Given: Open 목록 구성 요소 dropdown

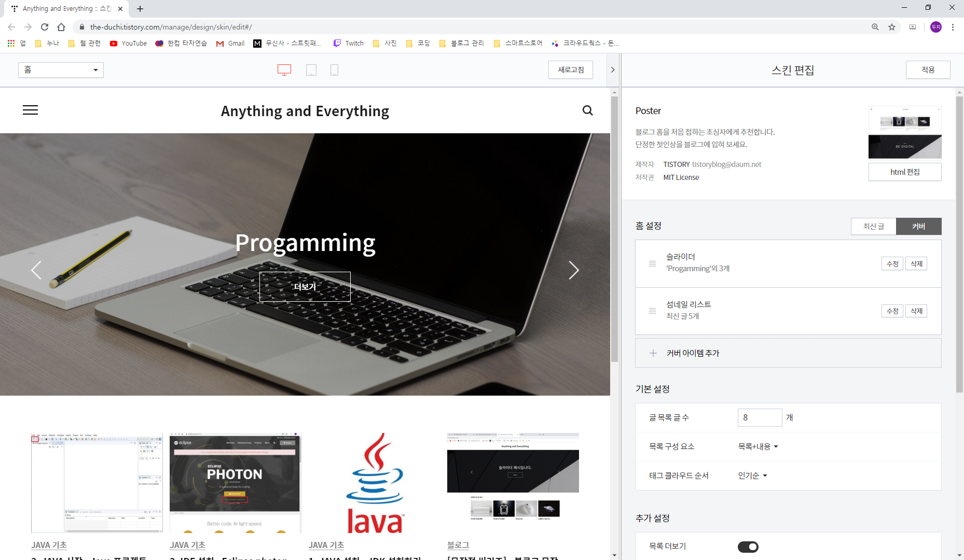Looking at the screenshot, I should pos(758,446).
